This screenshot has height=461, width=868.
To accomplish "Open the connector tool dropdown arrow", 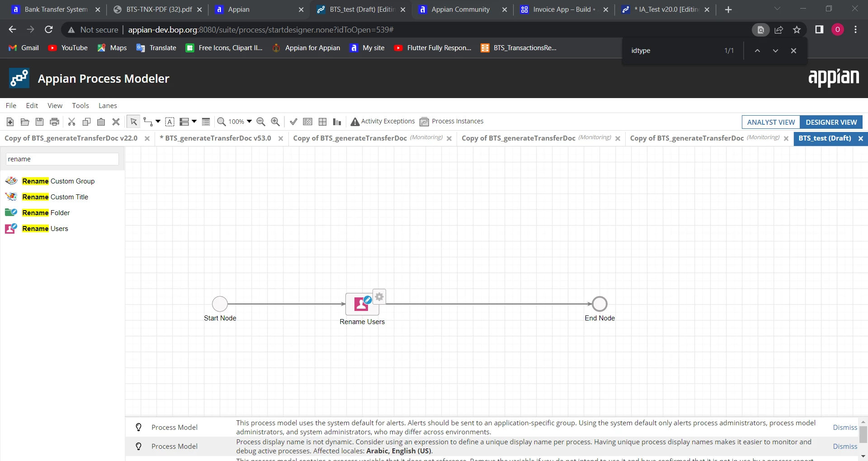I will pyautogui.click(x=158, y=121).
